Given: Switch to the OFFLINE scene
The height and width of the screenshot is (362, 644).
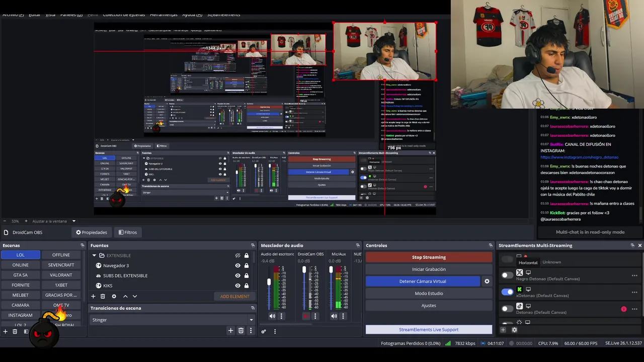Looking at the screenshot, I should point(61,255).
